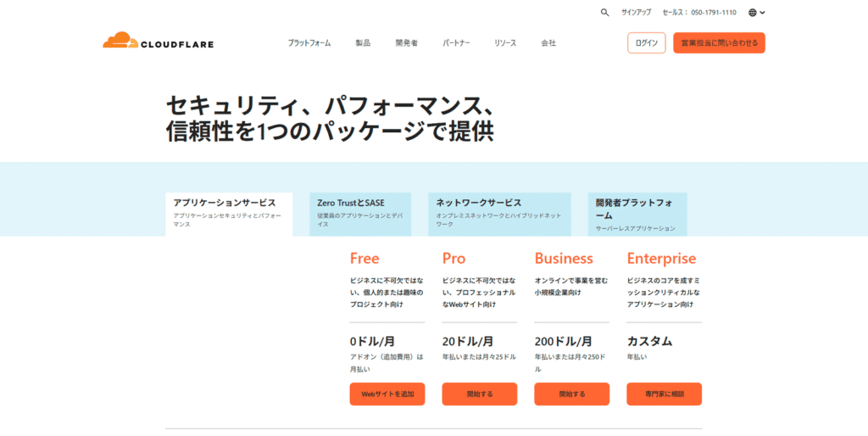Viewport: 868px width, 436px height.
Task: Open the 会社 menu
Action: 548,42
